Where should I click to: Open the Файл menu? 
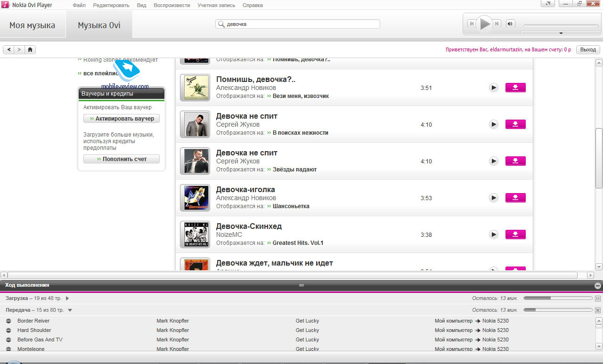pyautogui.click(x=79, y=5)
